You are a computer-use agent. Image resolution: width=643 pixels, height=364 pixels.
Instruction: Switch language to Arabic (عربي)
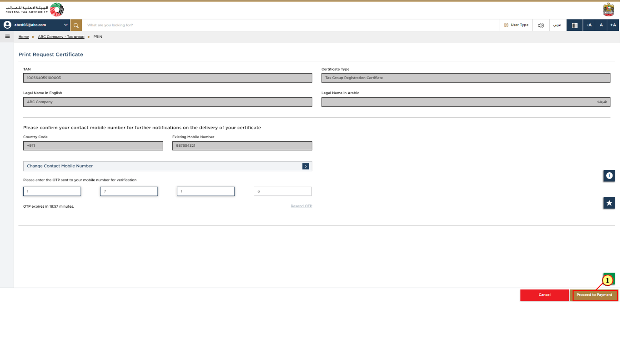tap(557, 25)
